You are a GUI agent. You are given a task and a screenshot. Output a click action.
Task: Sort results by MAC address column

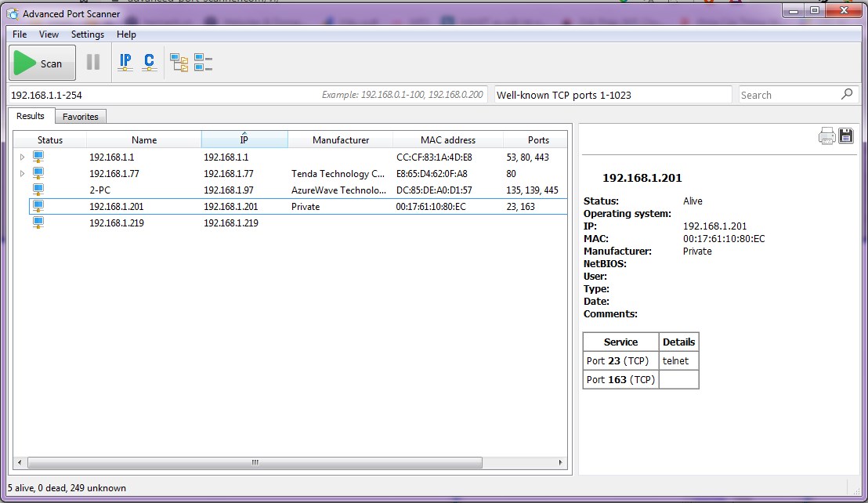(447, 140)
